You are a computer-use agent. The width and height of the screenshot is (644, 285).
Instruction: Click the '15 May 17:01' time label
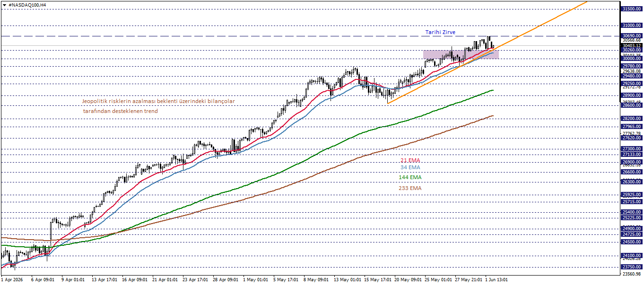click(x=378, y=280)
